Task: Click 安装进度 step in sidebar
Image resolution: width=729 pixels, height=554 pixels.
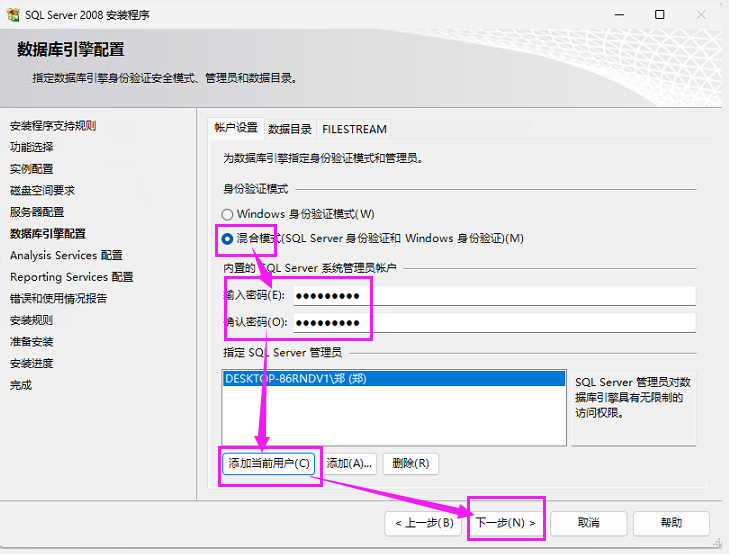Action: (x=32, y=363)
